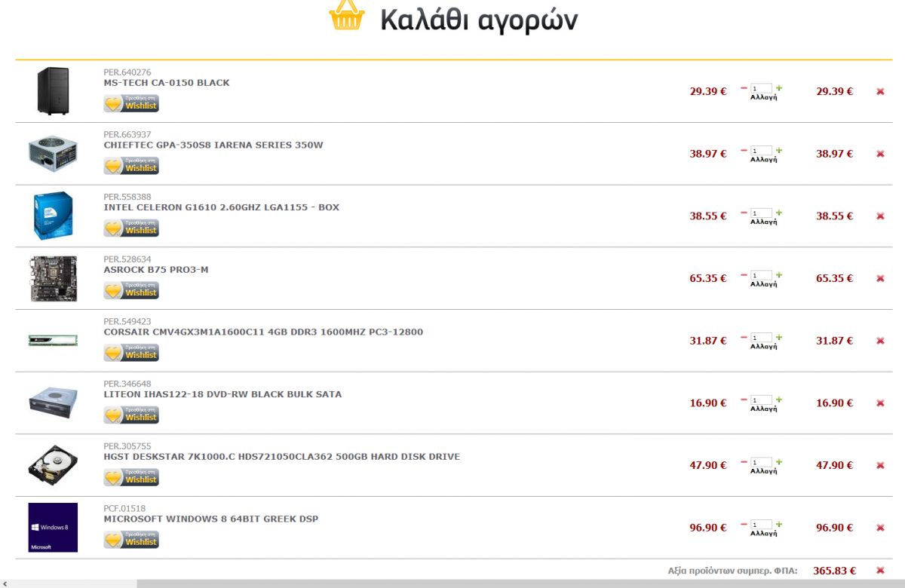Add MICROSOFT WINDOWS 8 to Wishlist

point(131,540)
